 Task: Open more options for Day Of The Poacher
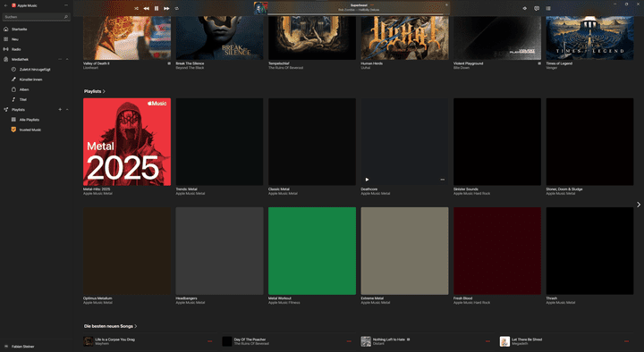[349, 341]
